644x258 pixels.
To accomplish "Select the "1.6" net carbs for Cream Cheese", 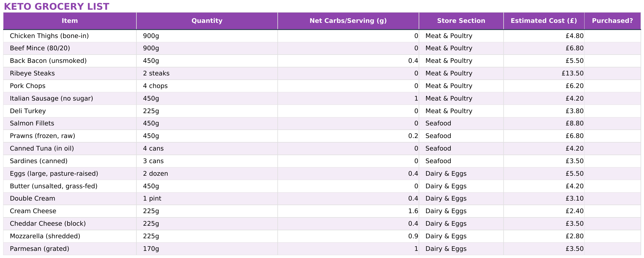I will [x=348, y=211].
